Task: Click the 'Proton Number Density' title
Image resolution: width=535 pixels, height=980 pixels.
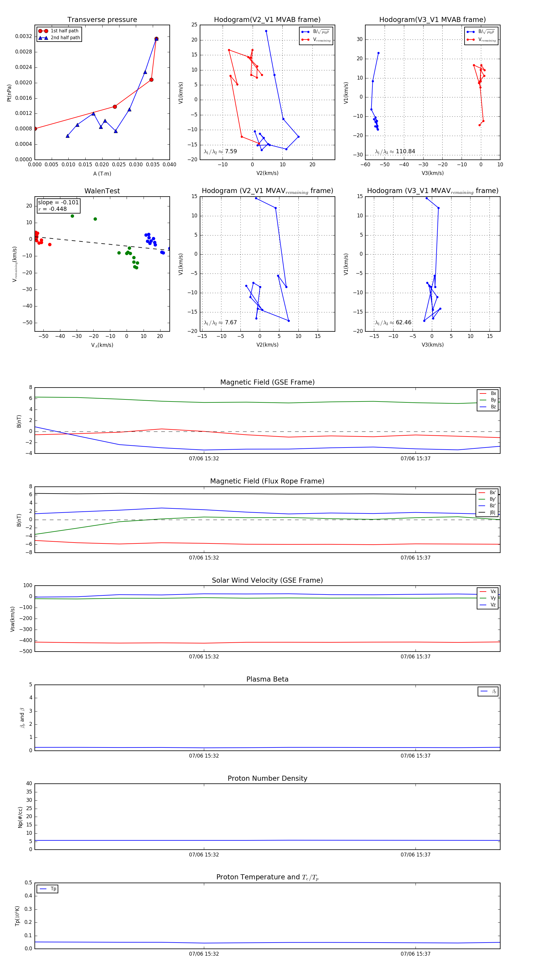Action: coord(267,778)
